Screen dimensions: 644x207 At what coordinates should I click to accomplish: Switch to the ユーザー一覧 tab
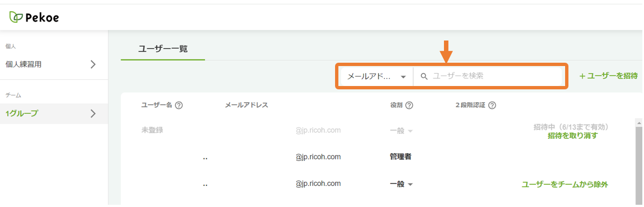[x=163, y=49]
